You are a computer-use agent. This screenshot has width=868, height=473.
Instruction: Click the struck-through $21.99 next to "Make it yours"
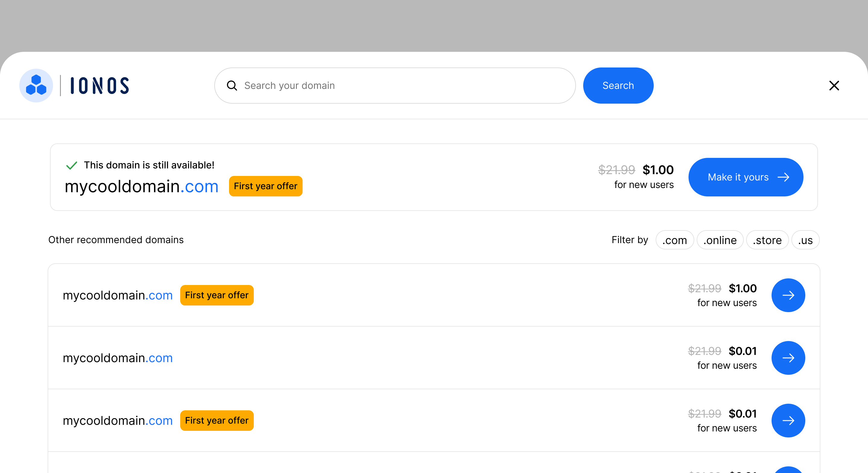617,170
